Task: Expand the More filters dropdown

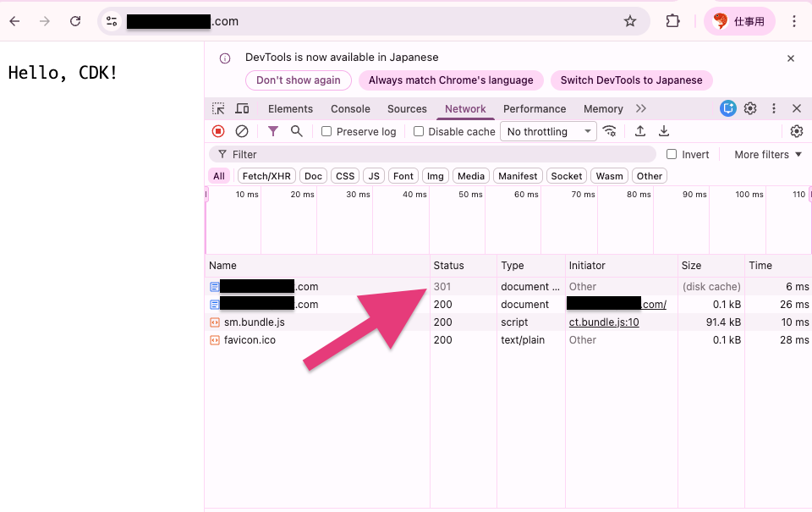Action: [767, 154]
